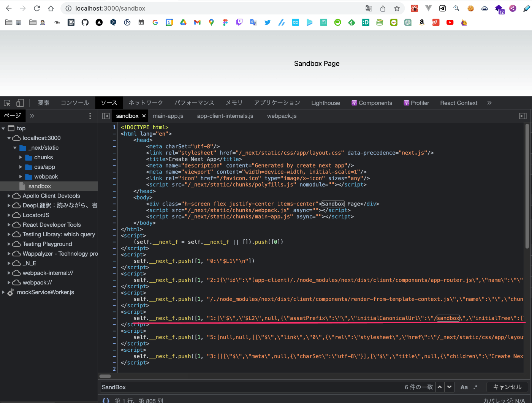Open the パフォーマンス tab
The image size is (532, 403).
194,103
